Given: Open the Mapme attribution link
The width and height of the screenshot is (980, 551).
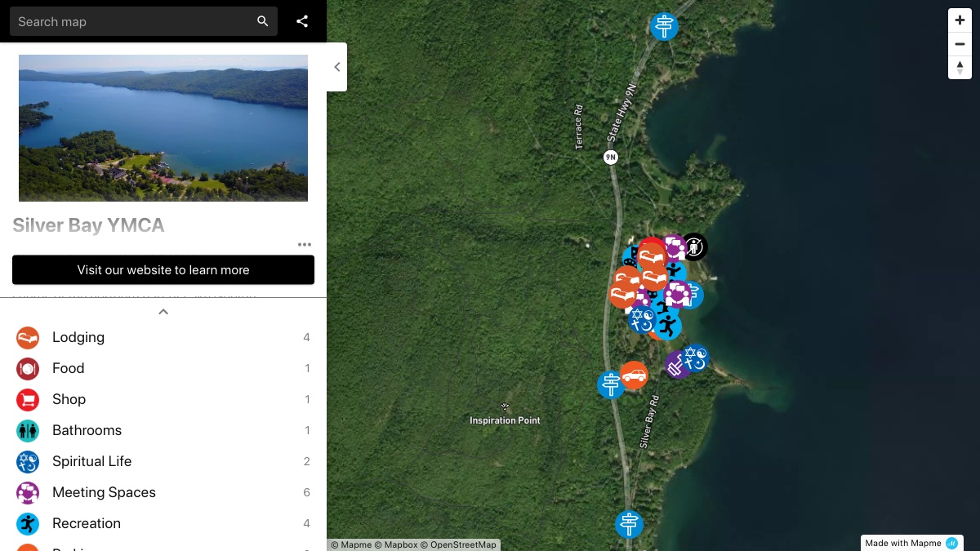Looking at the screenshot, I should click(x=351, y=544).
